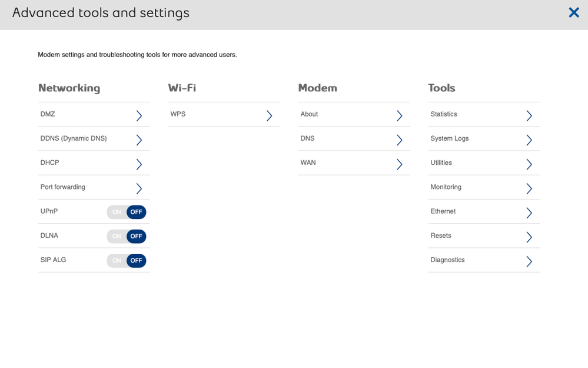Viewport: 588px width, 368px height.
Task: Click the arrow icon for Port forwarding
Action: click(139, 188)
